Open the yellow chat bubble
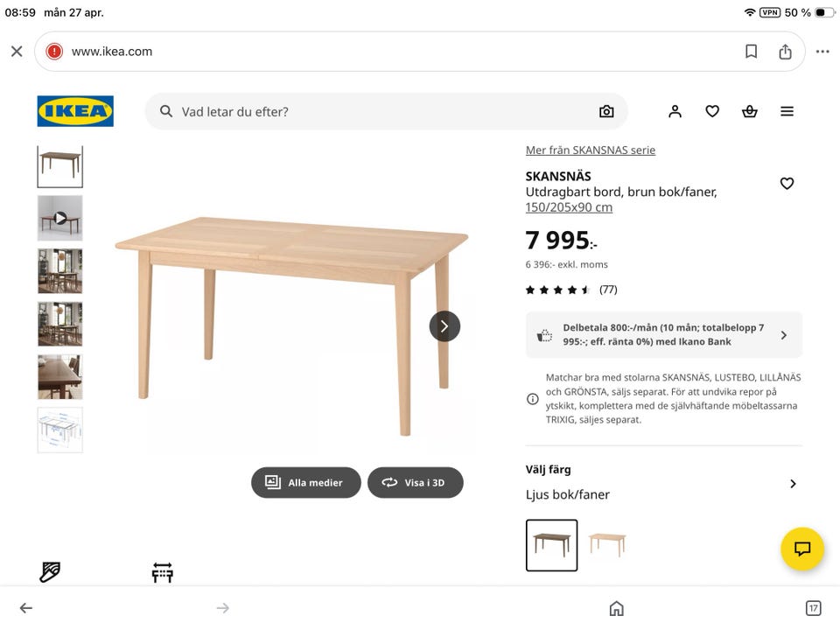The image size is (840, 630). (802, 549)
